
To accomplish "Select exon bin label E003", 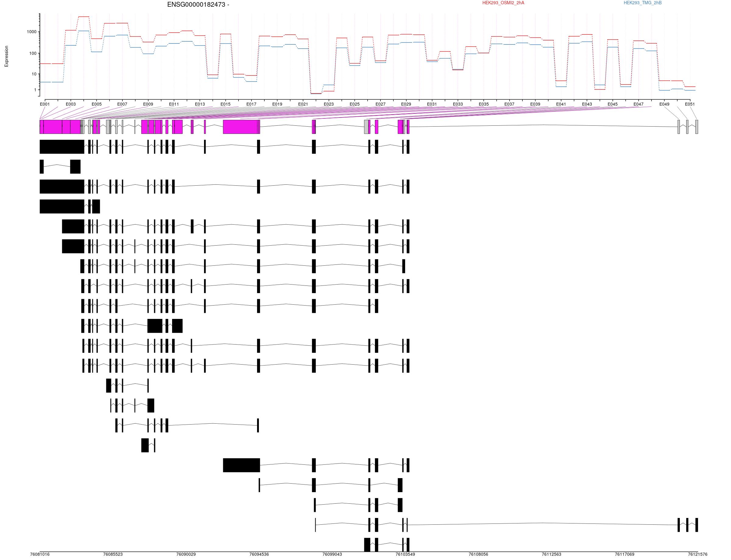I will click(71, 104).
